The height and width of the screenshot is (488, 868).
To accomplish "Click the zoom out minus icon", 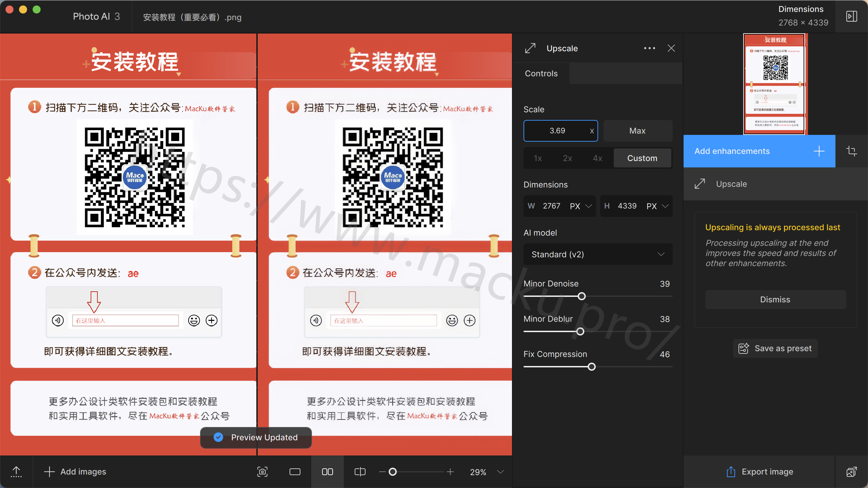I will [x=382, y=472].
